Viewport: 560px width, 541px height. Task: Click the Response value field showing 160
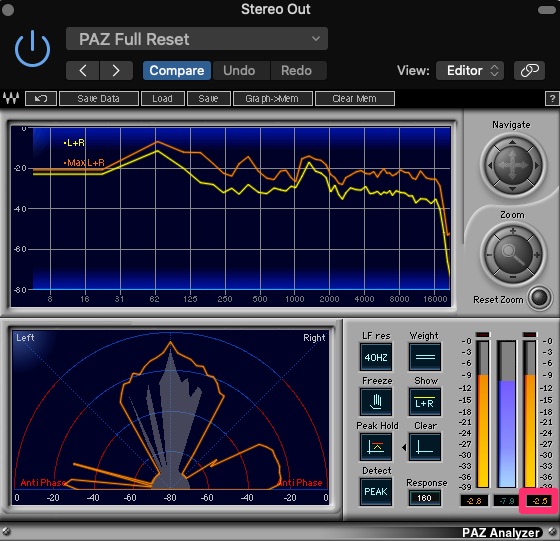click(425, 498)
